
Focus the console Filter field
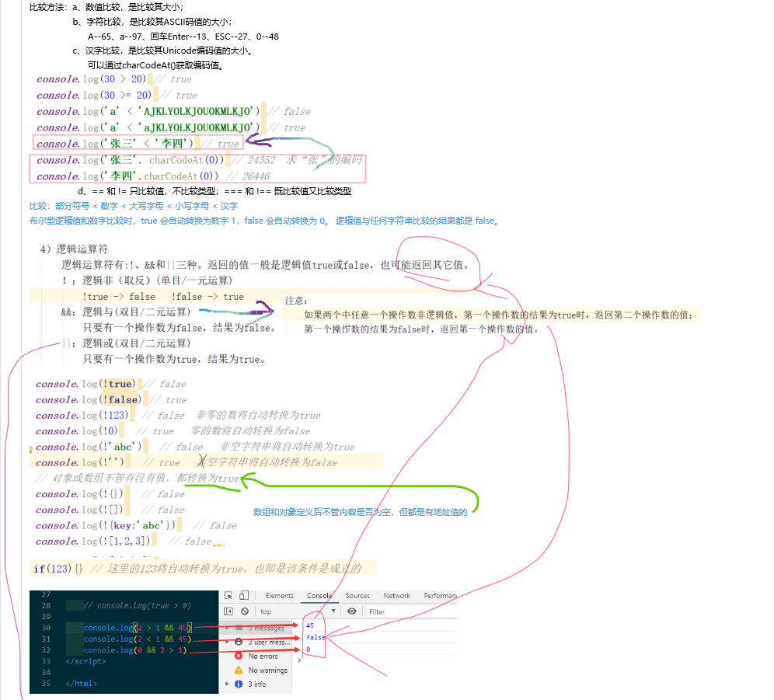411,611
